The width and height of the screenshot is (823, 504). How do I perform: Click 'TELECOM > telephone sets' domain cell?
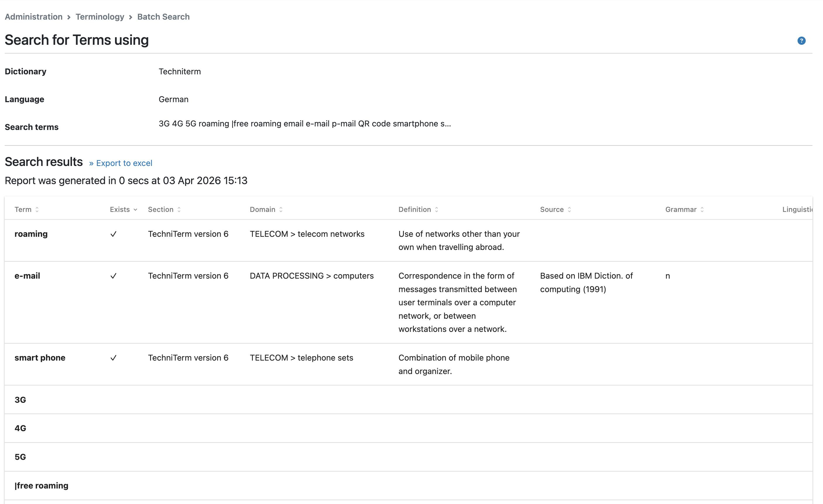pos(301,358)
